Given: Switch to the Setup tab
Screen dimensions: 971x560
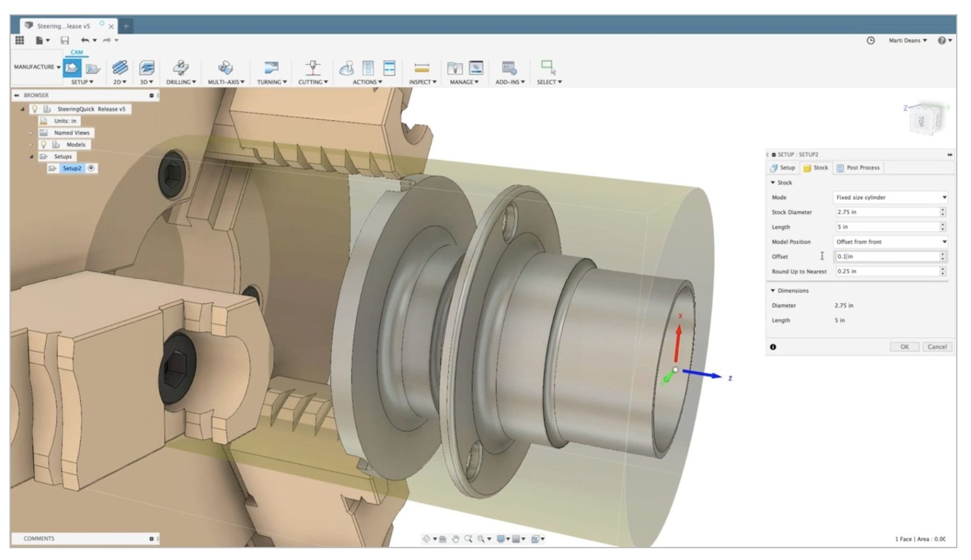Looking at the screenshot, I should click(x=783, y=168).
